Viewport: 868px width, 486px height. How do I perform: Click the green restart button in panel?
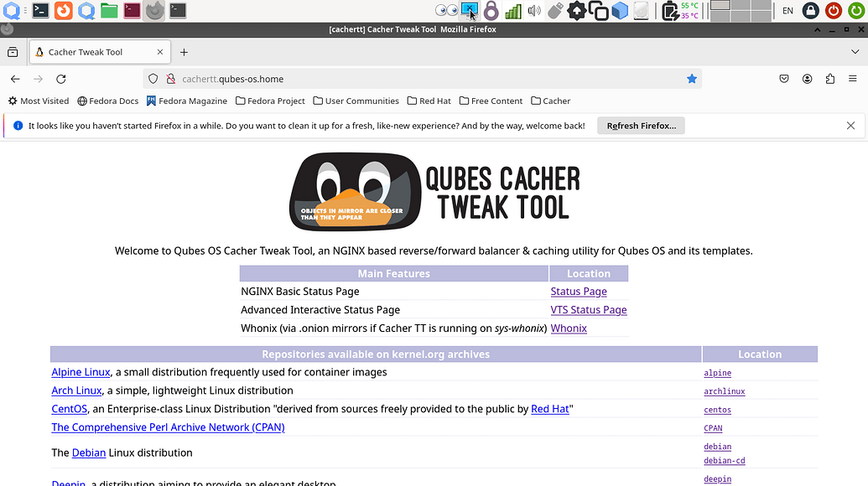coord(856,11)
